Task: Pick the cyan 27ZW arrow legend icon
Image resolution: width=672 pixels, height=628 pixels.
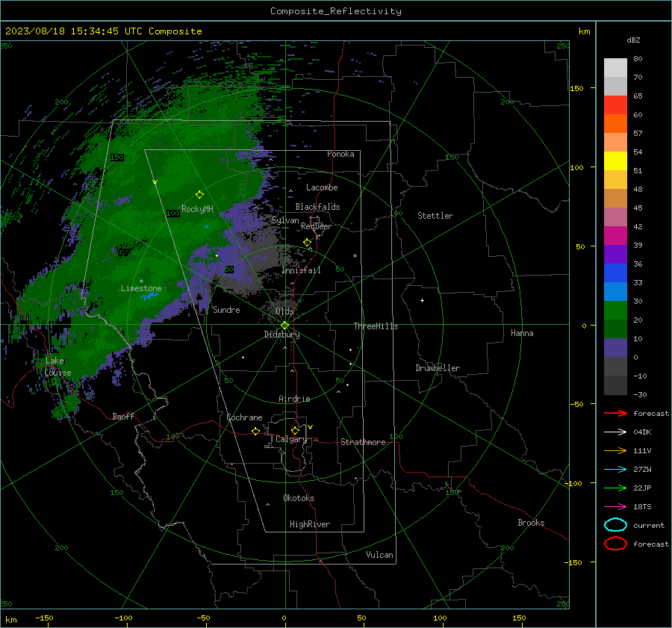Action: click(615, 470)
